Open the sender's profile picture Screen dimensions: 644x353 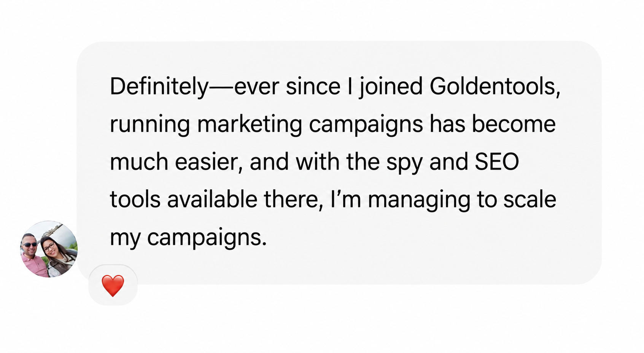(x=49, y=249)
